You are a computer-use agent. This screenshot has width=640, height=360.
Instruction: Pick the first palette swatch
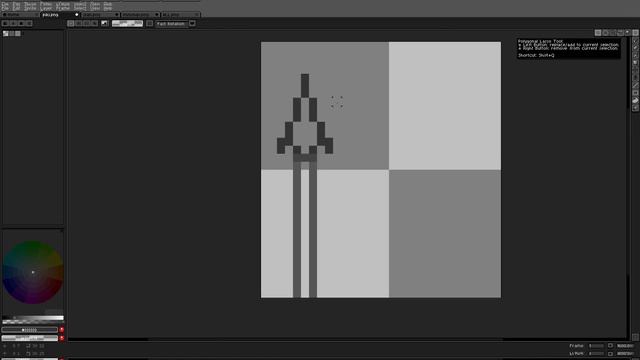(6, 34)
